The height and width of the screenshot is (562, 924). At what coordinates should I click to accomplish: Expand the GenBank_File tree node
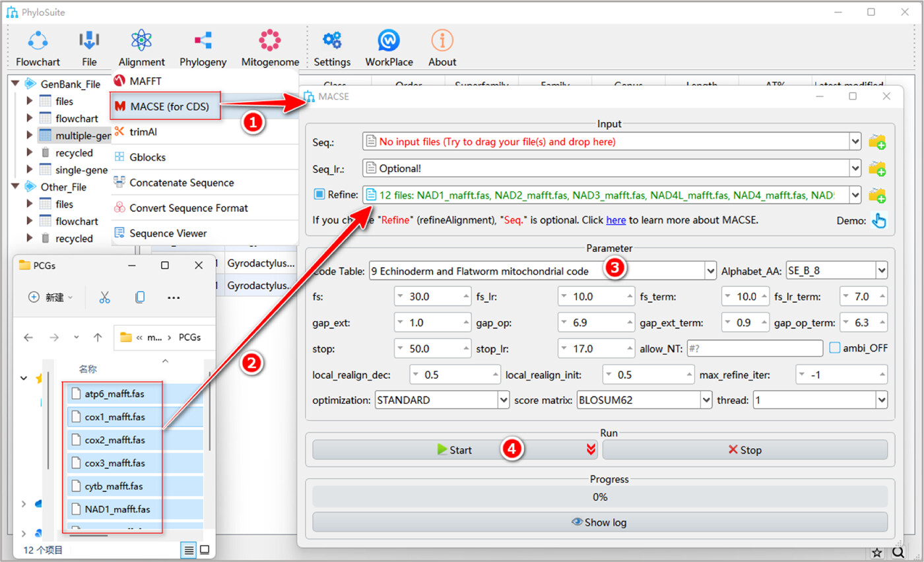(16, 84)
